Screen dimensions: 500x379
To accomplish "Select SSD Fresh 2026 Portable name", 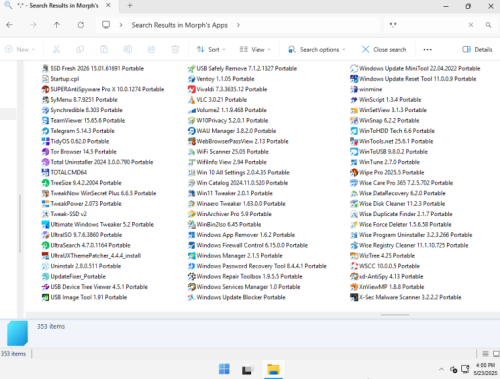I will coord(97,69).
